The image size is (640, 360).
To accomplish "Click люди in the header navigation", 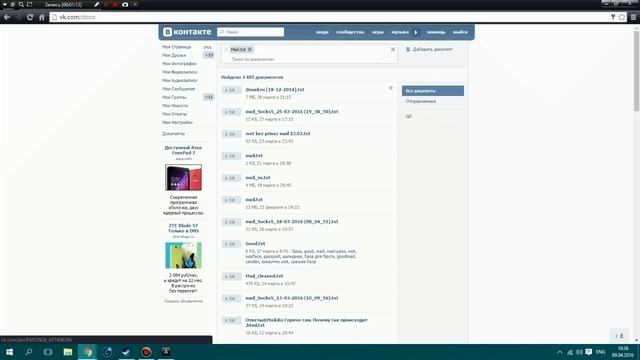I will [x=322, y=32].
